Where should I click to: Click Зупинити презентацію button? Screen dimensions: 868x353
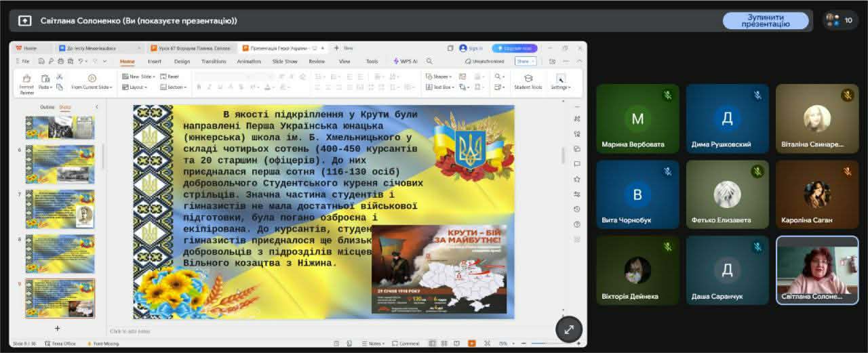[x=765, y=20]
